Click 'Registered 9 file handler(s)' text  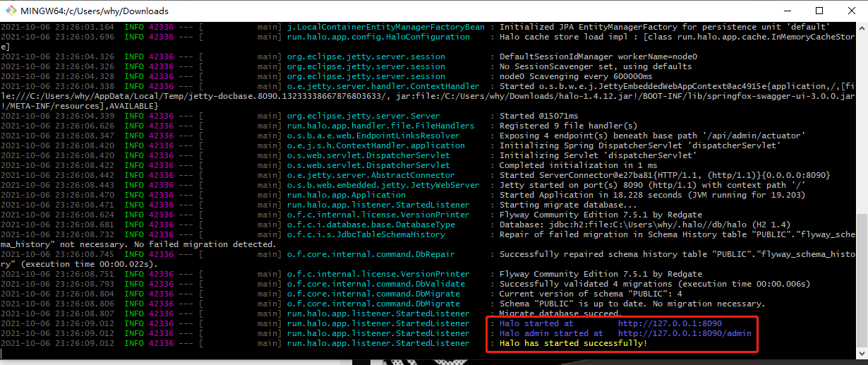coord(568,126)
